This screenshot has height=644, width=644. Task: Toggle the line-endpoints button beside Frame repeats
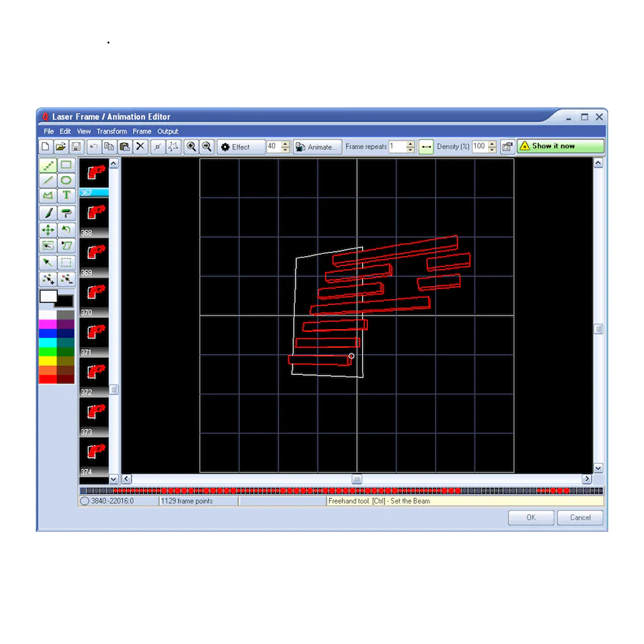(426, 147)
